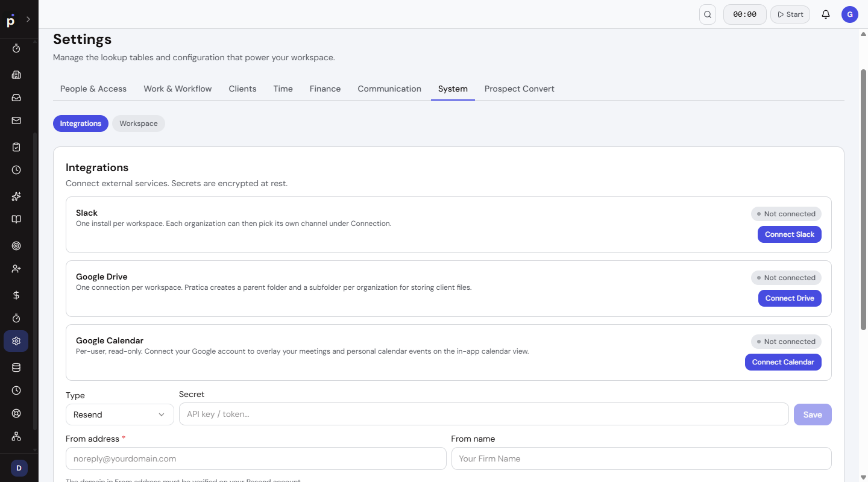
Task: Click the page vertical scrollbar thumb
Action: [863, 199]
